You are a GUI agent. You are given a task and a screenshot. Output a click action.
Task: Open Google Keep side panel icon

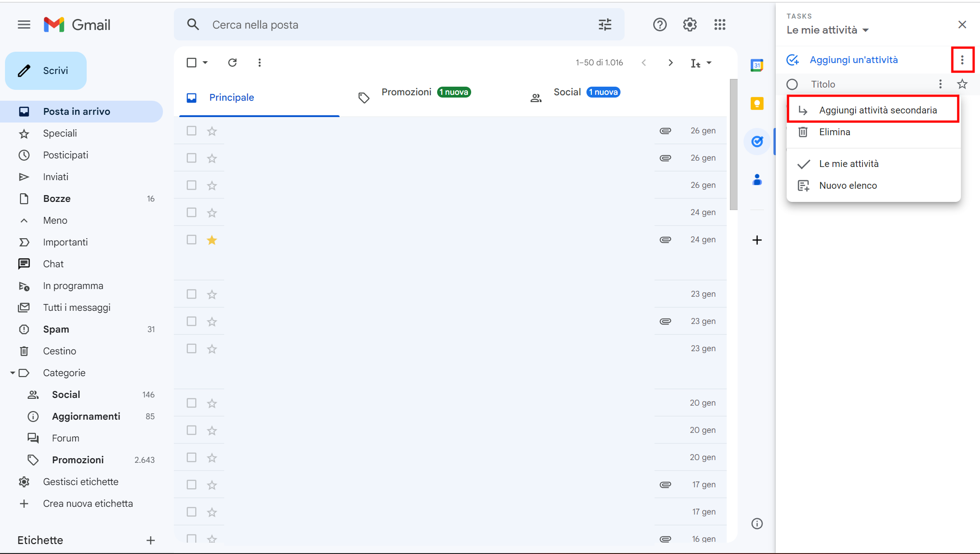[757, 103]
